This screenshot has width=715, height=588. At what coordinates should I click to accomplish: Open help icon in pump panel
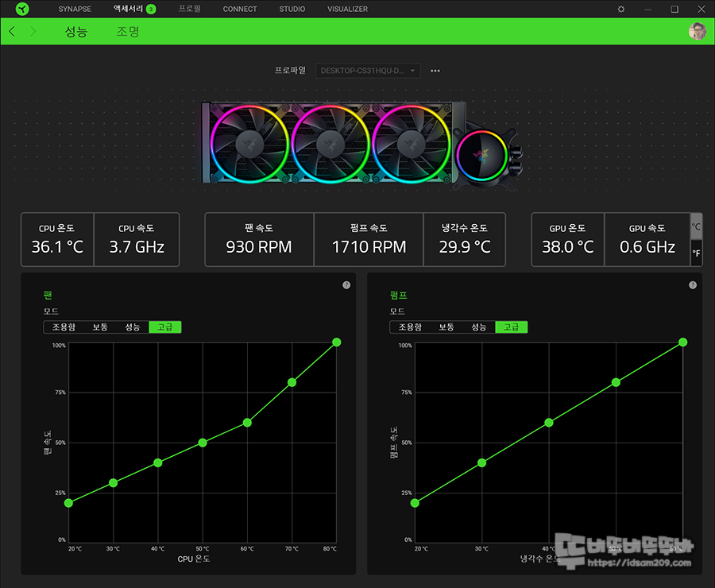(693, 285)
